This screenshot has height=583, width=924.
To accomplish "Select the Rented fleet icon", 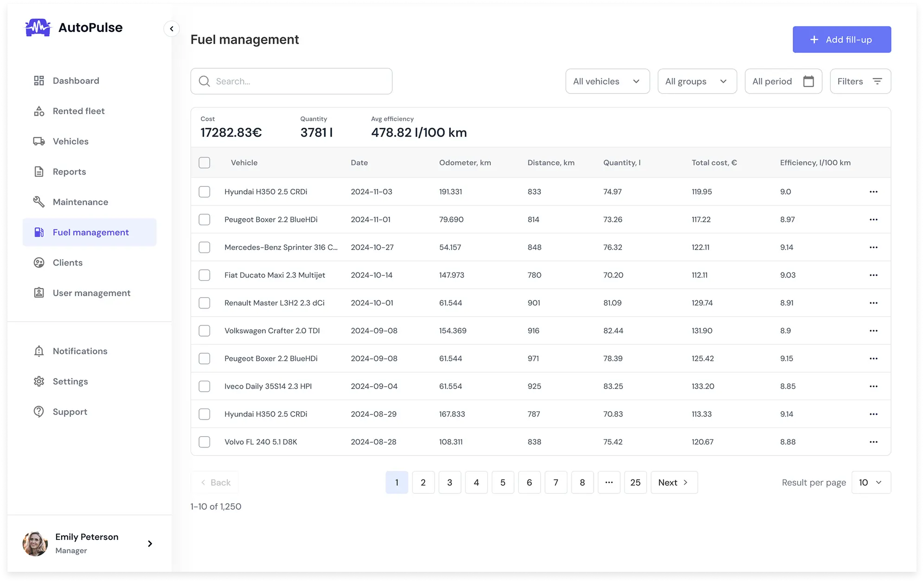I will point(39,111).
